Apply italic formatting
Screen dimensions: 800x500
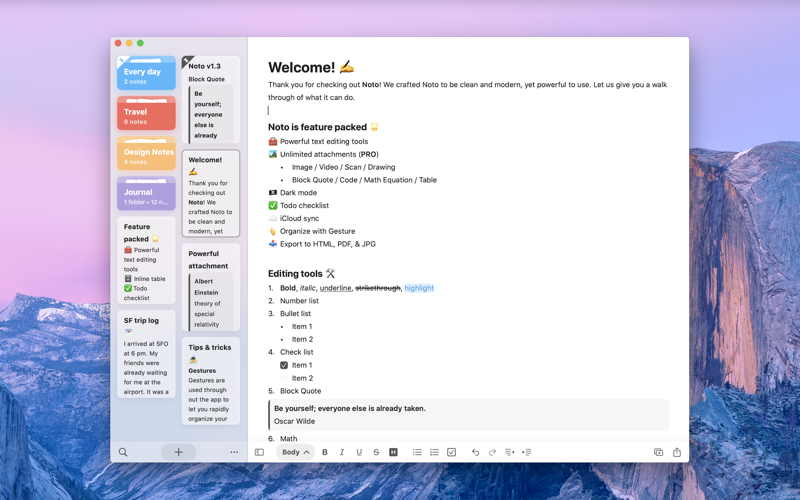coord(342,452)
